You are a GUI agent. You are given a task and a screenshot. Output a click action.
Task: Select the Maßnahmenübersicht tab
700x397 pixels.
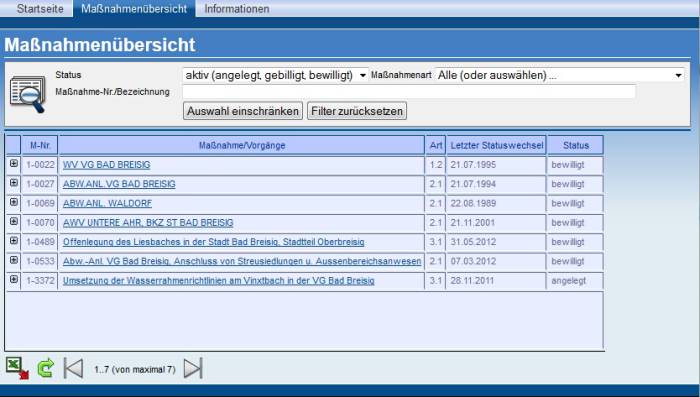[134, 8]
